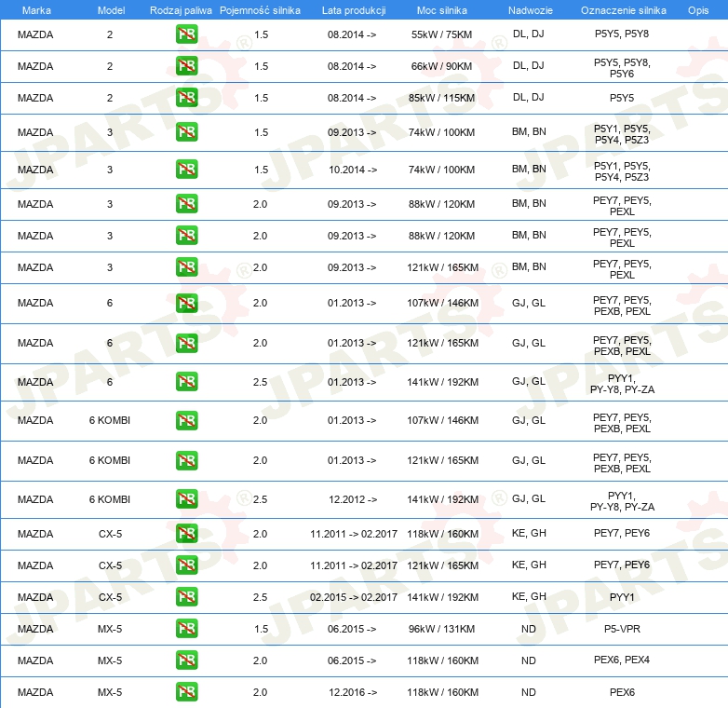The image size is (728, 708).
Task: Click fuel icon in MX-5 2.0 06.2015 row
Action: pos(186,660)
